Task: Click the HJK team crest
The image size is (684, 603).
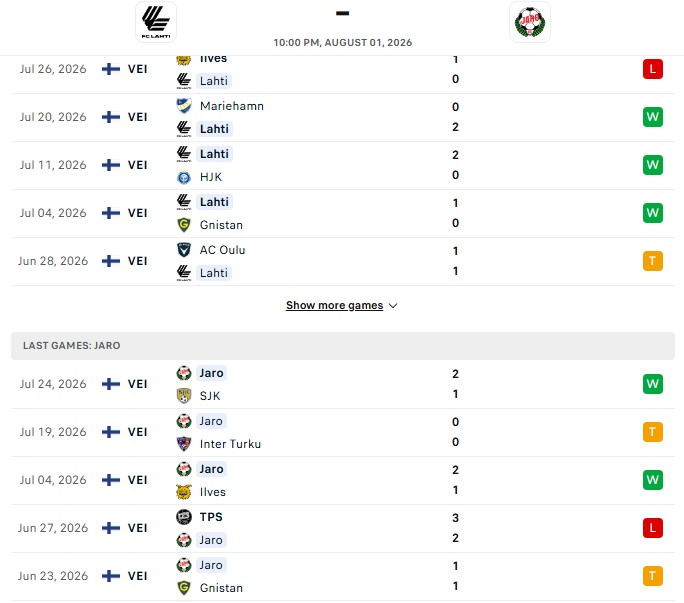Action: (184, 177)
